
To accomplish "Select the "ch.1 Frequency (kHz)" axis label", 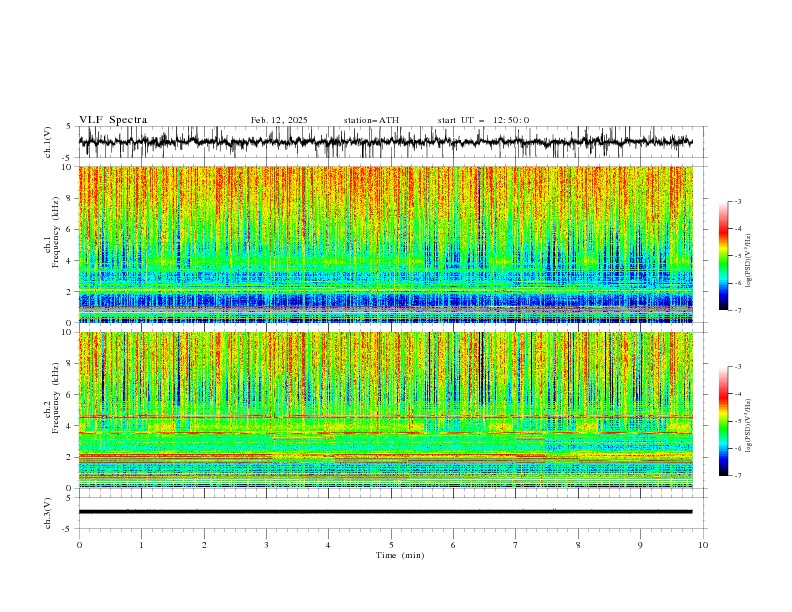I will [52, 230].
